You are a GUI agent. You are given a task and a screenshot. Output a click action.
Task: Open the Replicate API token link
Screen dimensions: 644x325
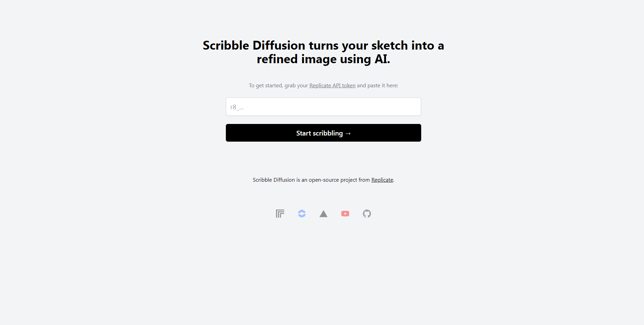pos(332,85)
